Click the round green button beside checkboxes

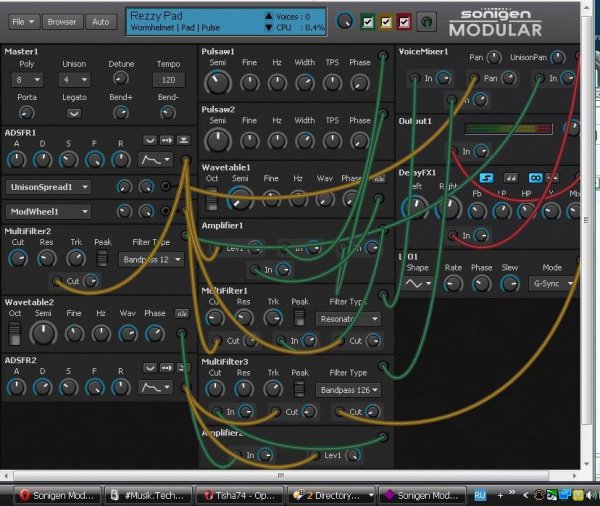tap(426, 22)
